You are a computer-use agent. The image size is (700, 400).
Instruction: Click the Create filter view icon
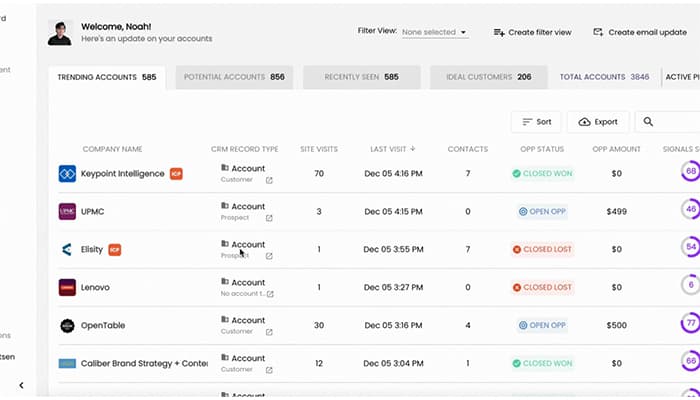pos(499,32)
